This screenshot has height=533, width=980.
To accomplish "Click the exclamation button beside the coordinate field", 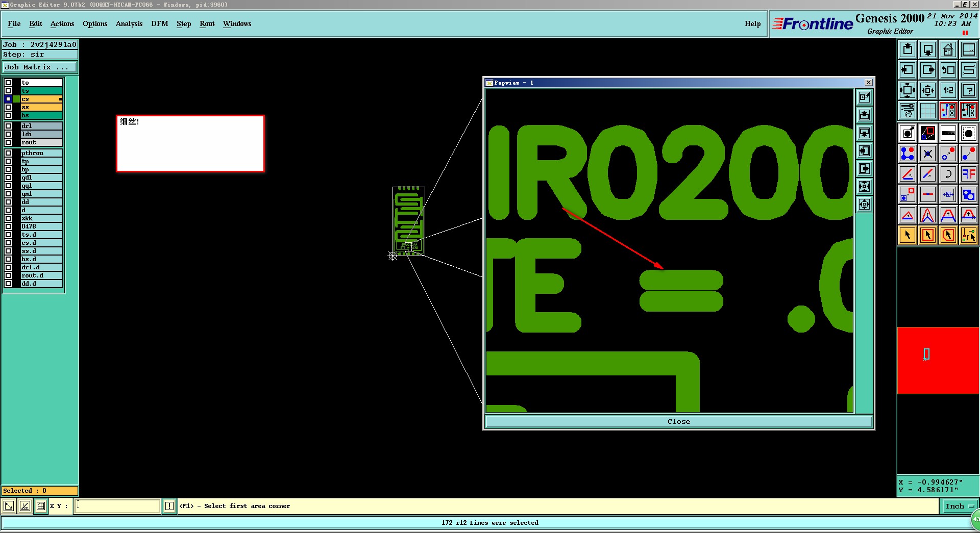I will (169, 506).
